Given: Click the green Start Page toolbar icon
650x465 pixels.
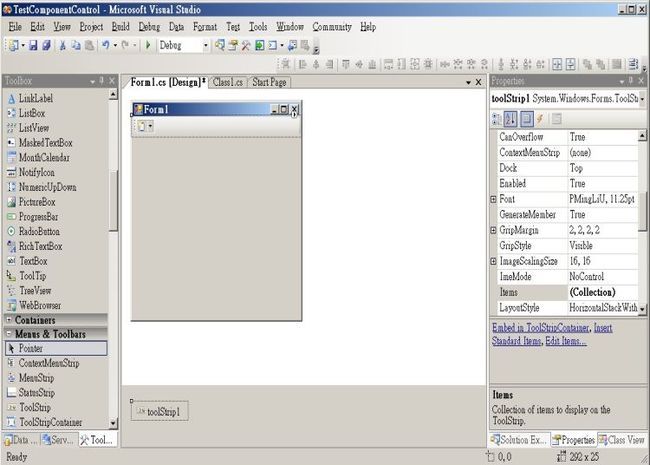Looking at the screenshot, I should [x=260, y=45].
